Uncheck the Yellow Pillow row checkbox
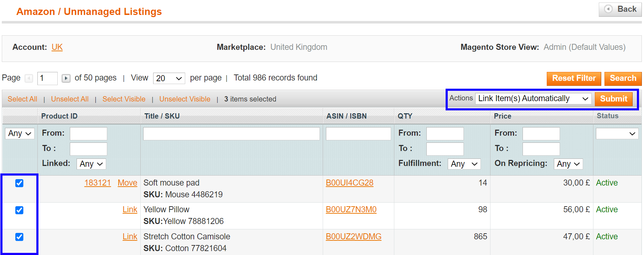Image resolution: width=644 pixels, height=255 pixels. [19, 210]
